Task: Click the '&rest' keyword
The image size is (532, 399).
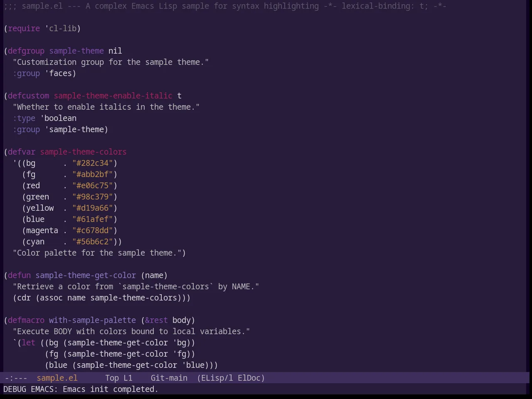Action: [x=156, y=320]
